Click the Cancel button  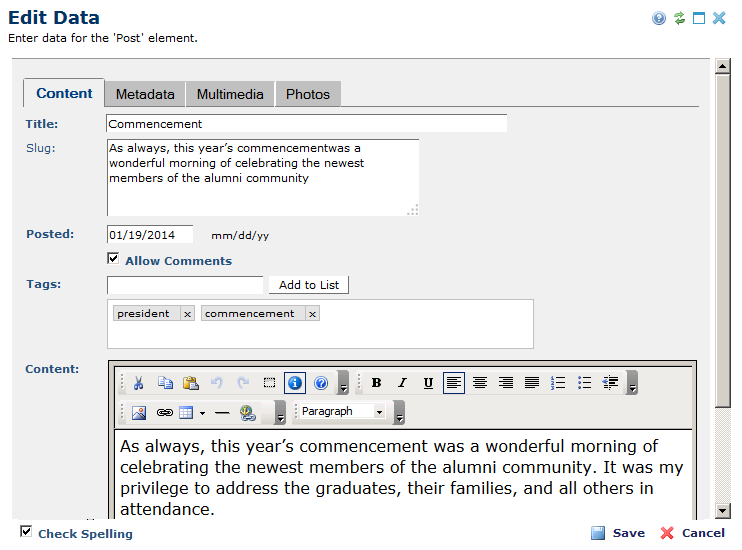pyautogui.click(x=693, y=533)
